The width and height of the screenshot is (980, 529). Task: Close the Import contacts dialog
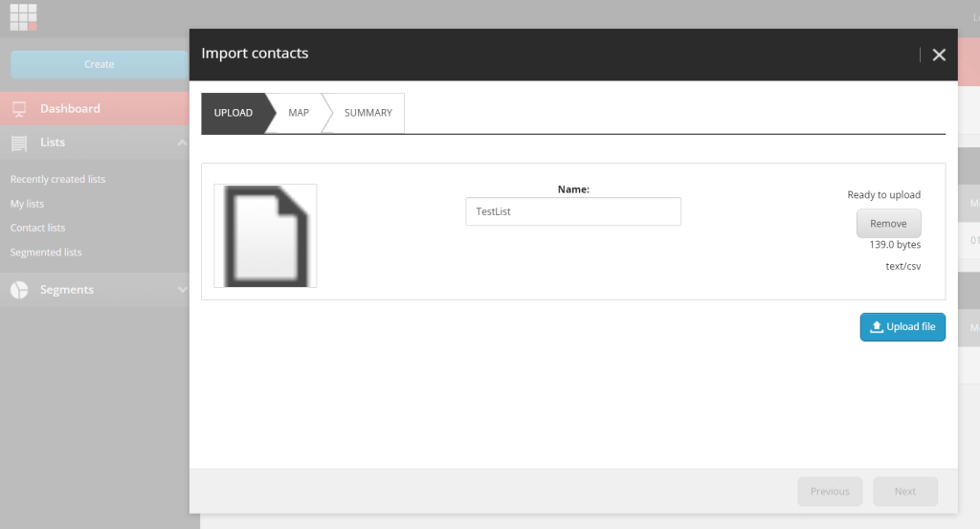(939, 55)
